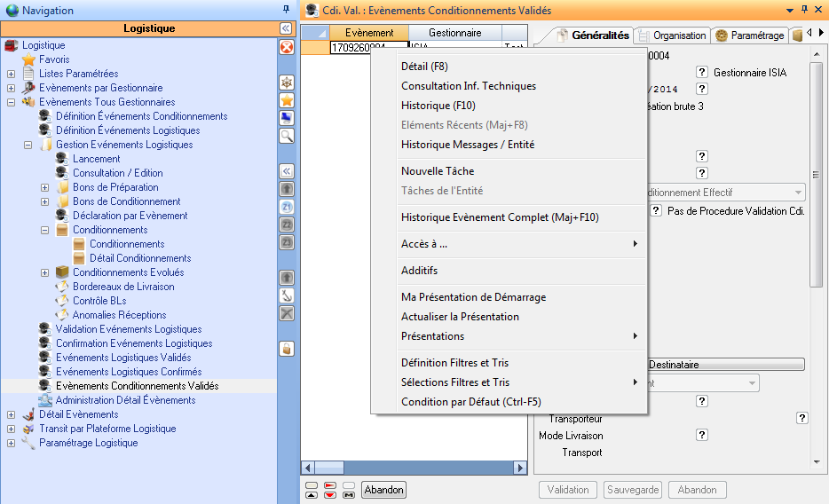Collapse the Logistique panel with double chevron
The width and height of the screenshot is (829, 504).
tap(286, 28)
